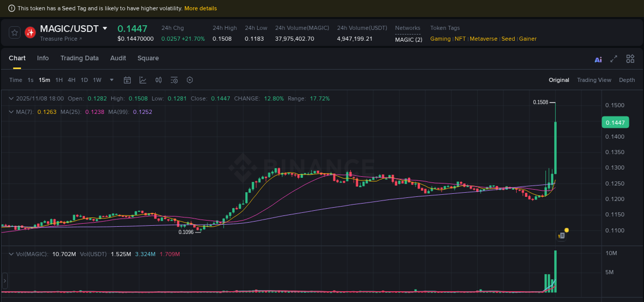Open the MAGIC/USDT pair dropdown
Screen dimensions: 644x302
pyautogui.click(x=105, y=28)
